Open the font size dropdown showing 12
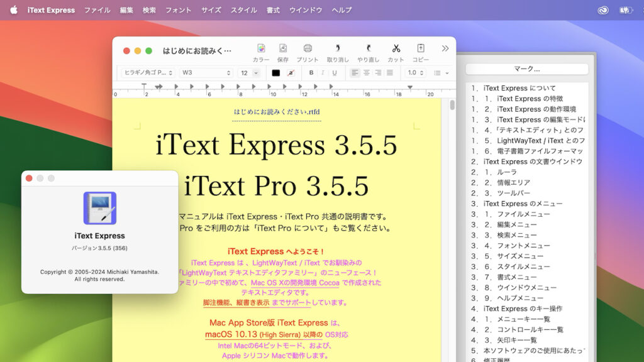 point(248,73)
